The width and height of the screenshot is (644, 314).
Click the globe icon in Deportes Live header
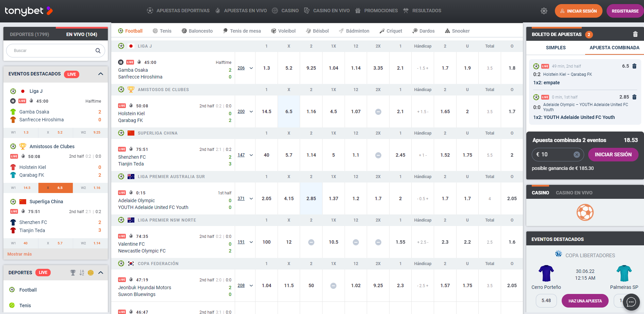tap(90, 273)
